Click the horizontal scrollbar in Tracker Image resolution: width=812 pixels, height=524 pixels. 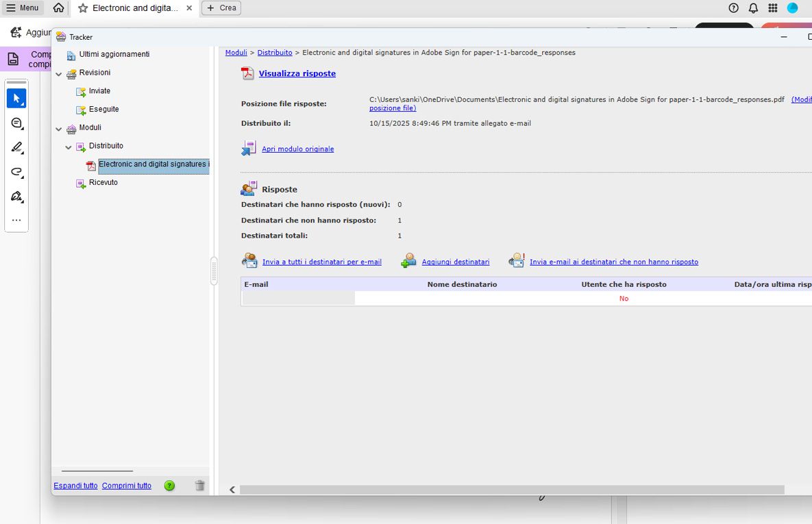512,490
